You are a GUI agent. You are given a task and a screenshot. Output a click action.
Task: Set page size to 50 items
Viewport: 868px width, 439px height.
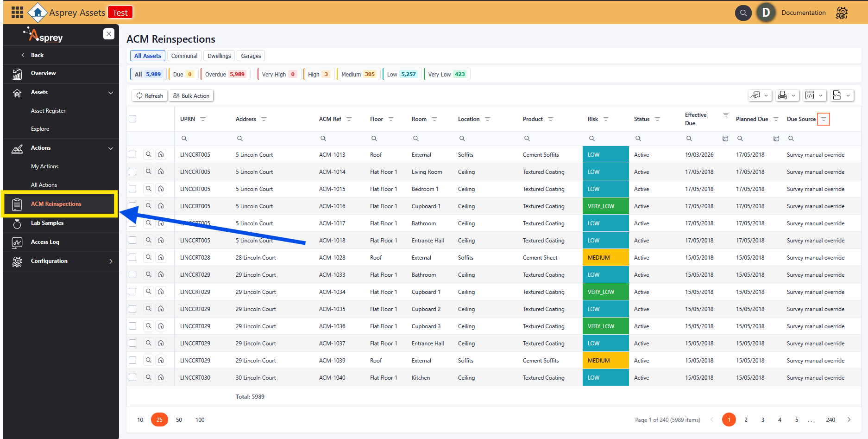coord(179,420)
